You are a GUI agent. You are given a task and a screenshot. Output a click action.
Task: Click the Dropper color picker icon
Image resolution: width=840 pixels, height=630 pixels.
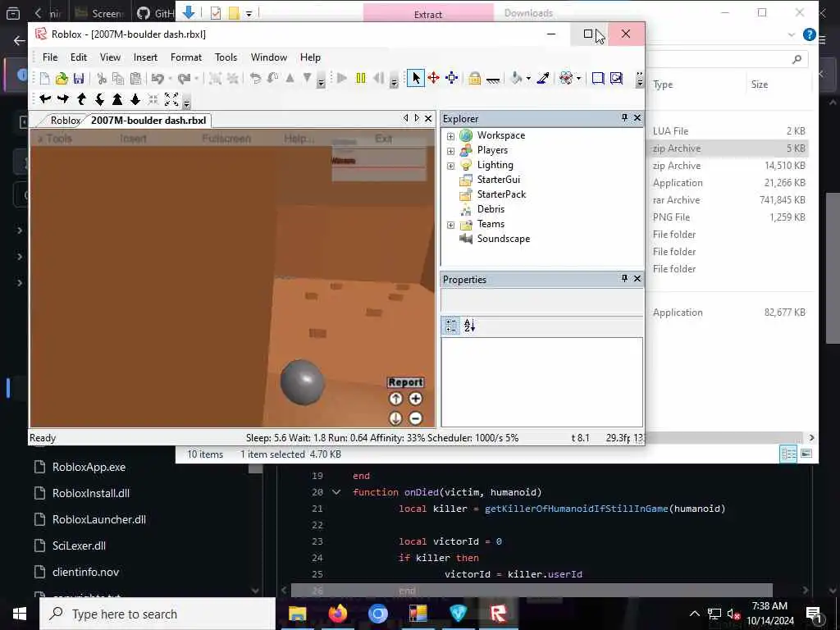543,78
